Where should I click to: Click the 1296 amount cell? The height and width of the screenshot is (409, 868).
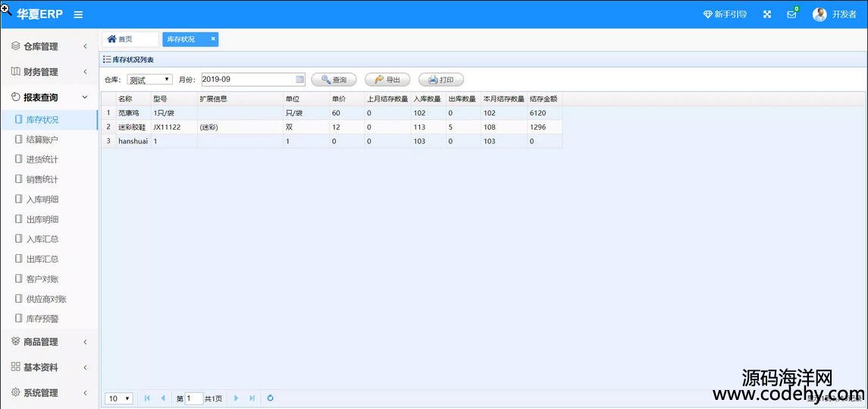pyautogui.click(x=545, y=127)
